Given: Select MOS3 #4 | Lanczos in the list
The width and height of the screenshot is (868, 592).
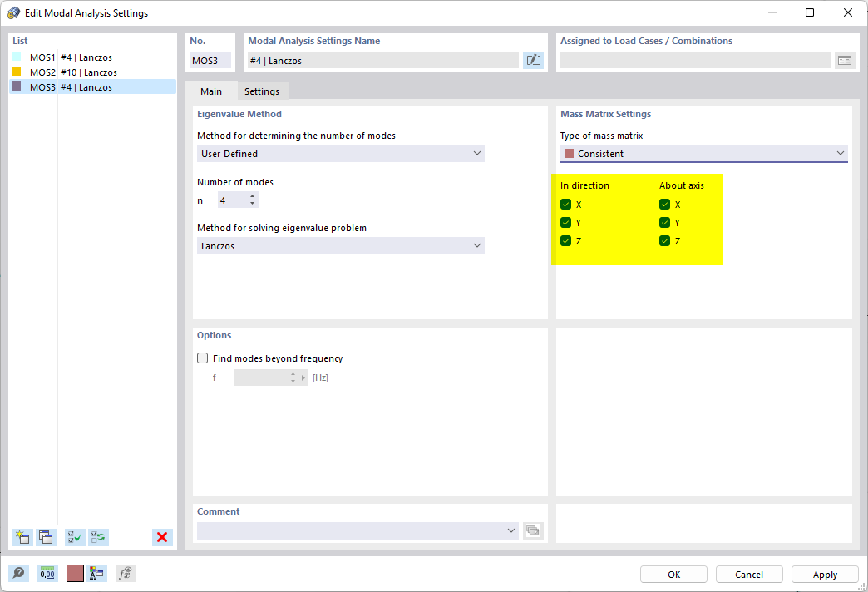Looking at the screenshot, I should tap(93, 87).
